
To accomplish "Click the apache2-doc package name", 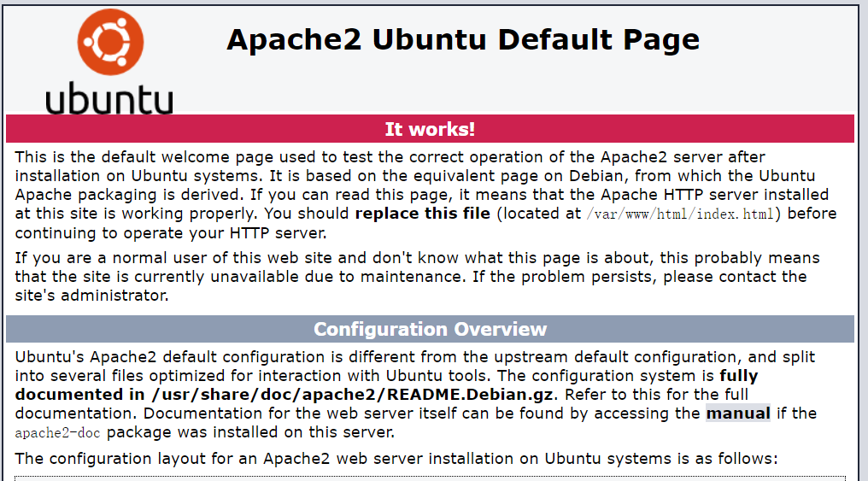I will (x=57, y=433).
